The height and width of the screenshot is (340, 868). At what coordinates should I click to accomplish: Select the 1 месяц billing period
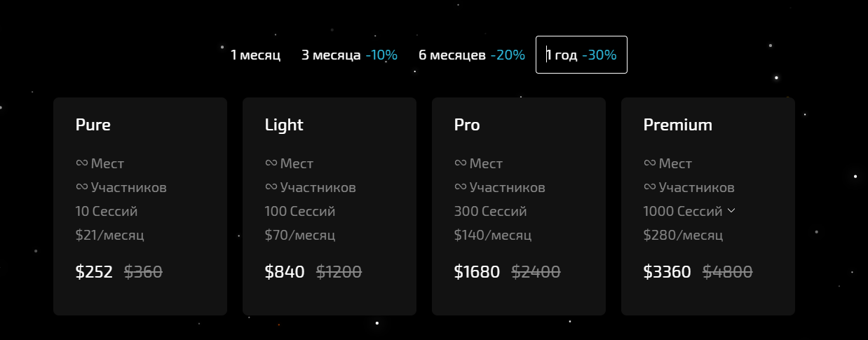255,55
